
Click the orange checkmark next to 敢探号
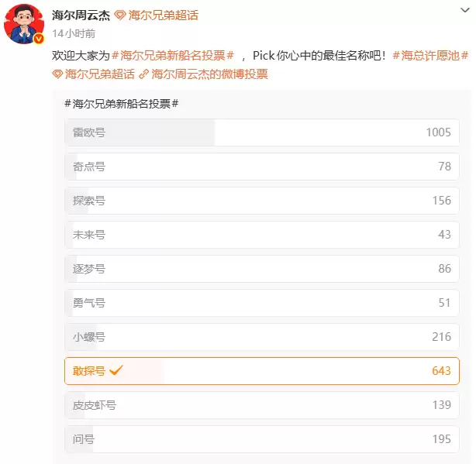[116, 370]
